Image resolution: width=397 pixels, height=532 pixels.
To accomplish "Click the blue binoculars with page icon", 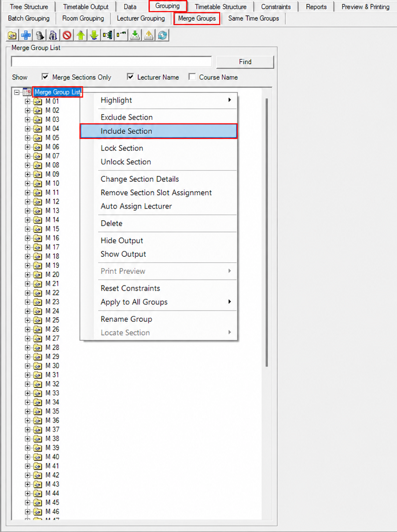I will [x=53, y=36].
